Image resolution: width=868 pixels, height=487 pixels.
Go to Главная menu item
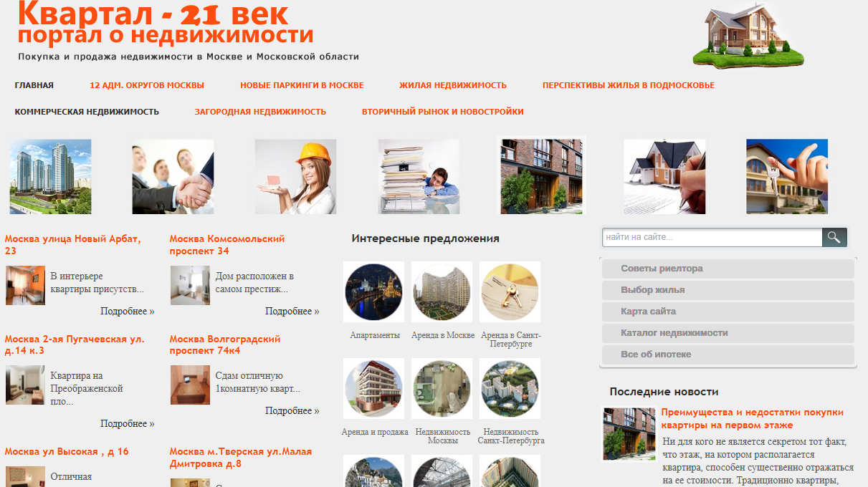(34, 85)
